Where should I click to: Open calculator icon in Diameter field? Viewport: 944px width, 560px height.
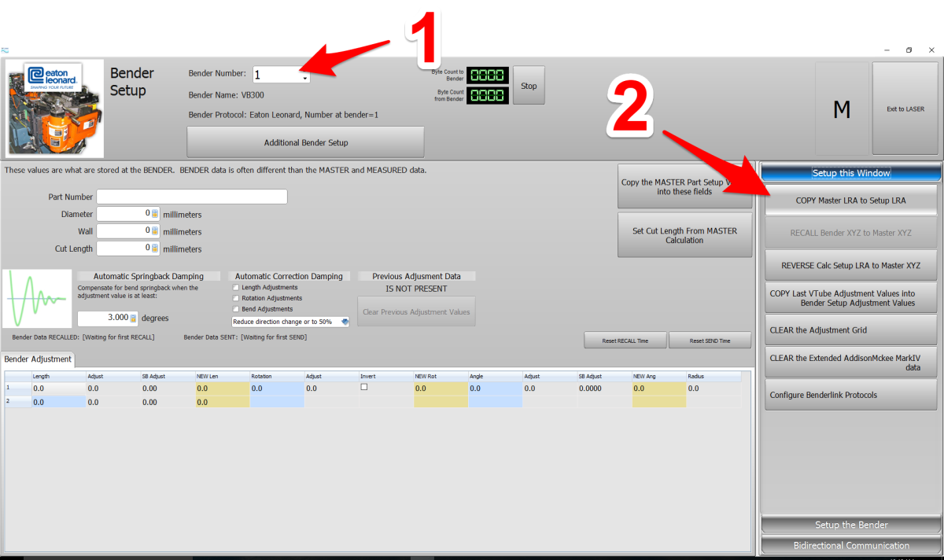click(x=155, y=214)
